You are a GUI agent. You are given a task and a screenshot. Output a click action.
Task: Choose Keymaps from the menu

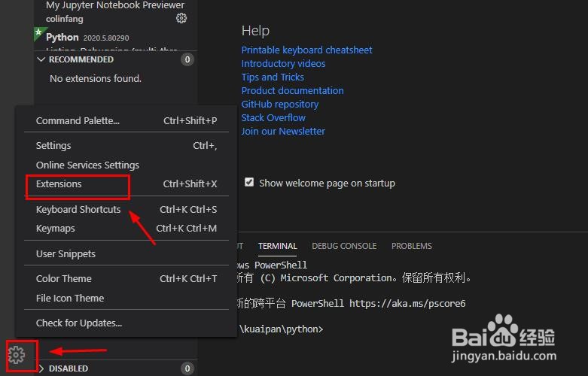[126, 228]
